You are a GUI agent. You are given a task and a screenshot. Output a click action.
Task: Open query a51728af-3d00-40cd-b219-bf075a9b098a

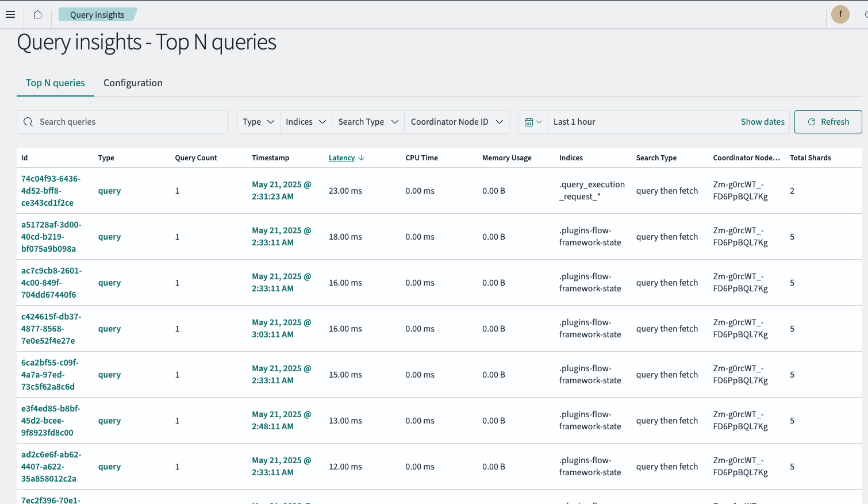(x=51, y=237)
